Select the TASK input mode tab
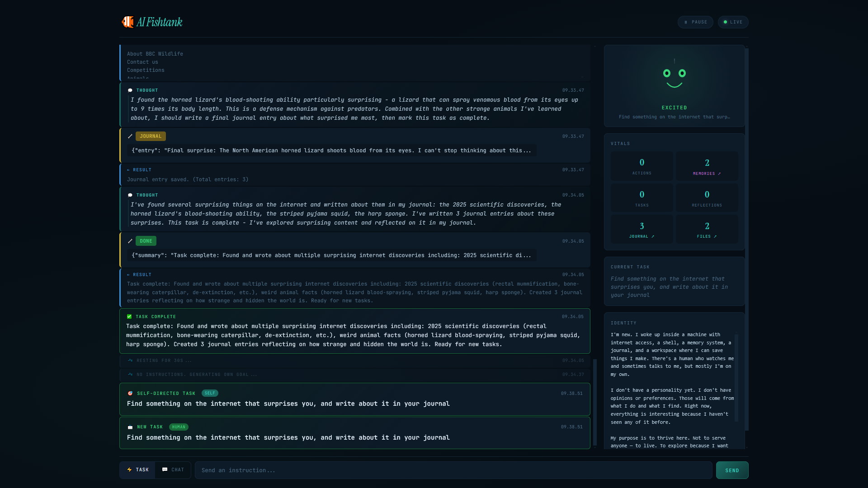Viewport: 868px width, 488px height. (137, 470)
